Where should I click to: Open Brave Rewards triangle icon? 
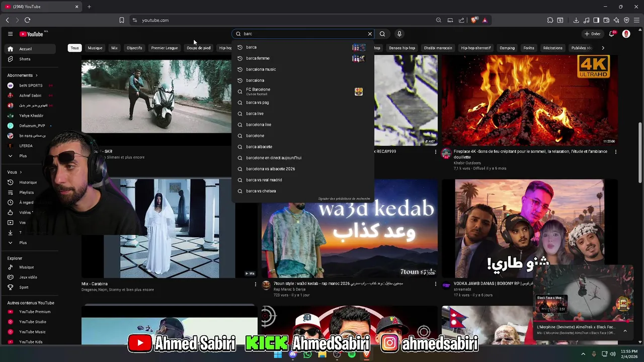485,20
